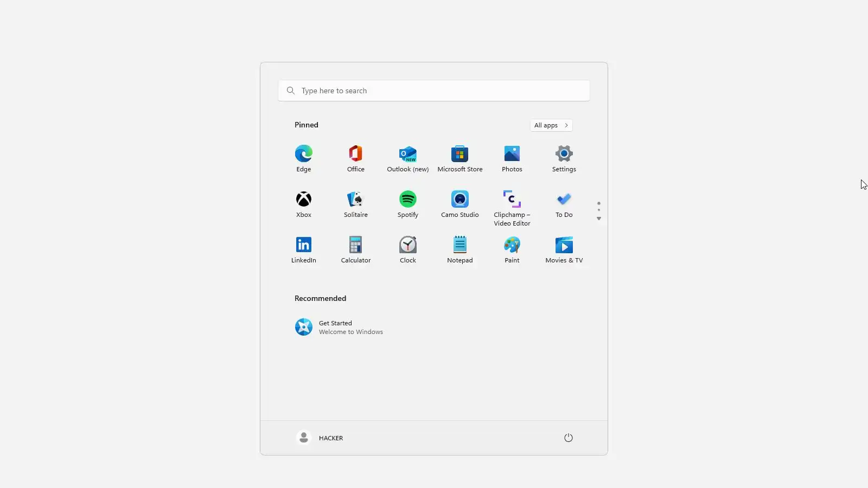
Task: Start the Solitaire game
Action: point(356,204)
